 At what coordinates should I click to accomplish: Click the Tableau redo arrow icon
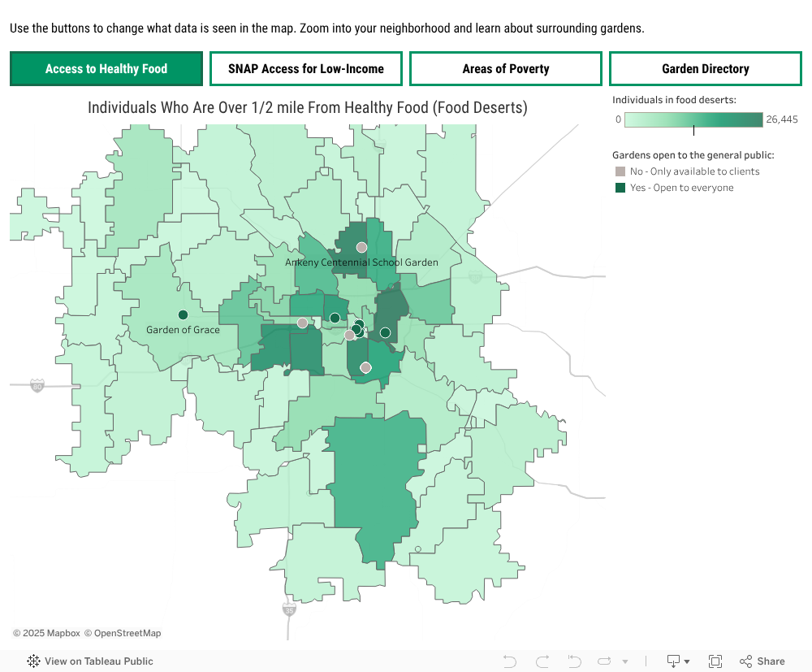[x=542, y=661]
